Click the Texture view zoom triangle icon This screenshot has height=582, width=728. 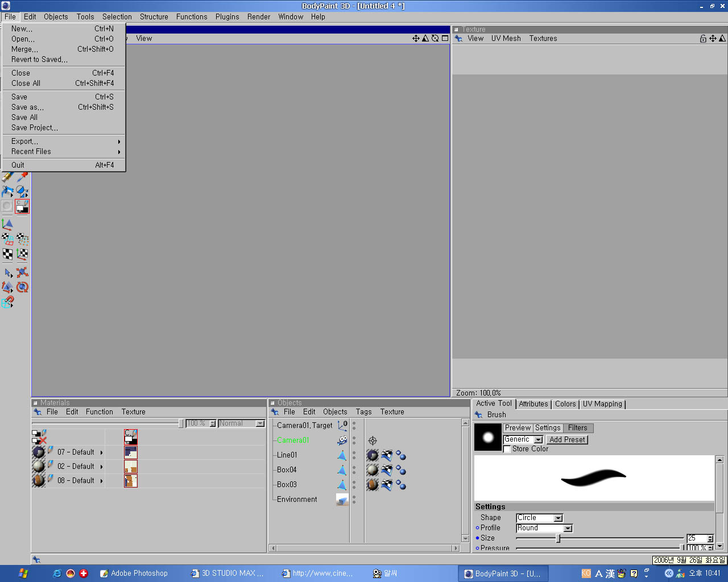(x=722, y=39)
